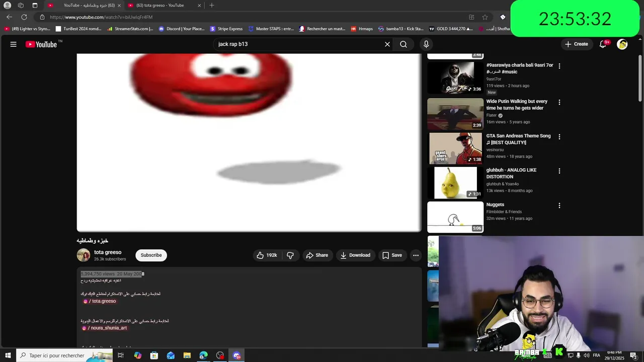
Task: Open Task View on the taskbar
Action: 121,355
